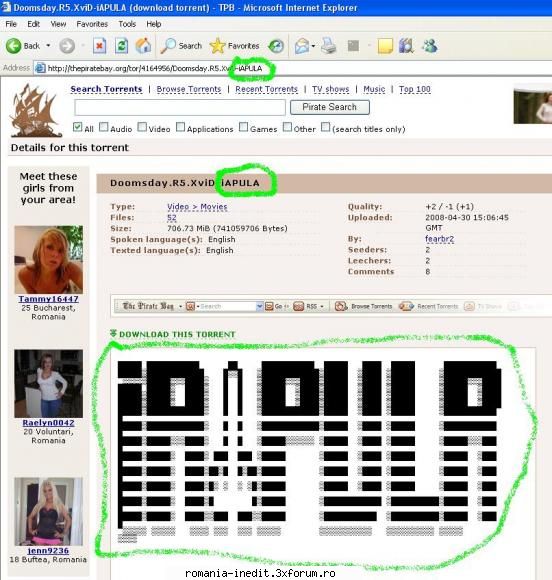This screenshot has width=552, height=580.
Task: Click the Forward navigation arrow
Action: [67, 46]
